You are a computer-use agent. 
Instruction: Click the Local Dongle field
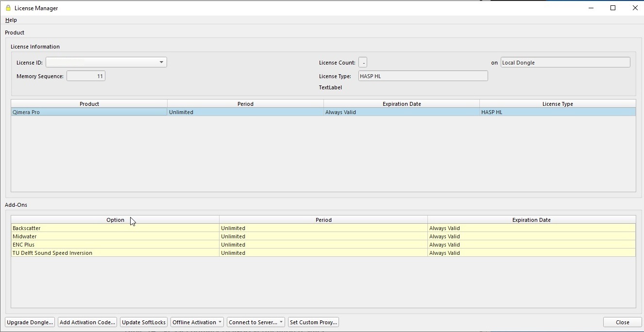565,63
